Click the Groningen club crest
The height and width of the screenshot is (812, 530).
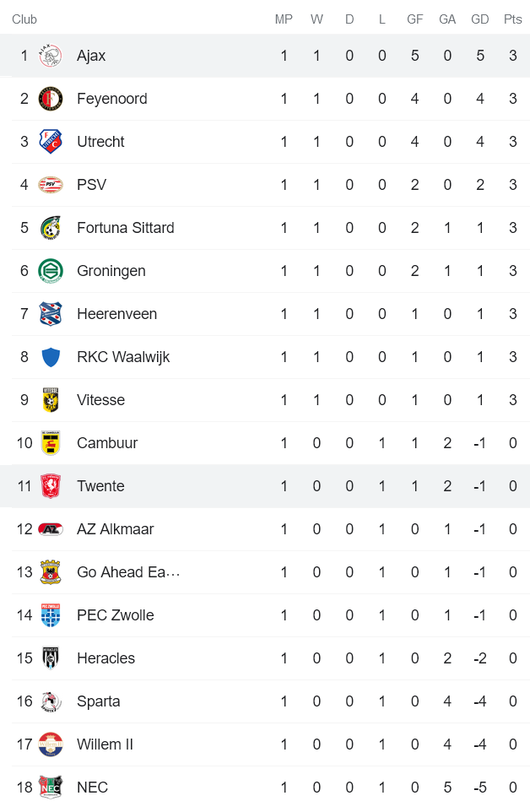[x=50, y=270]
